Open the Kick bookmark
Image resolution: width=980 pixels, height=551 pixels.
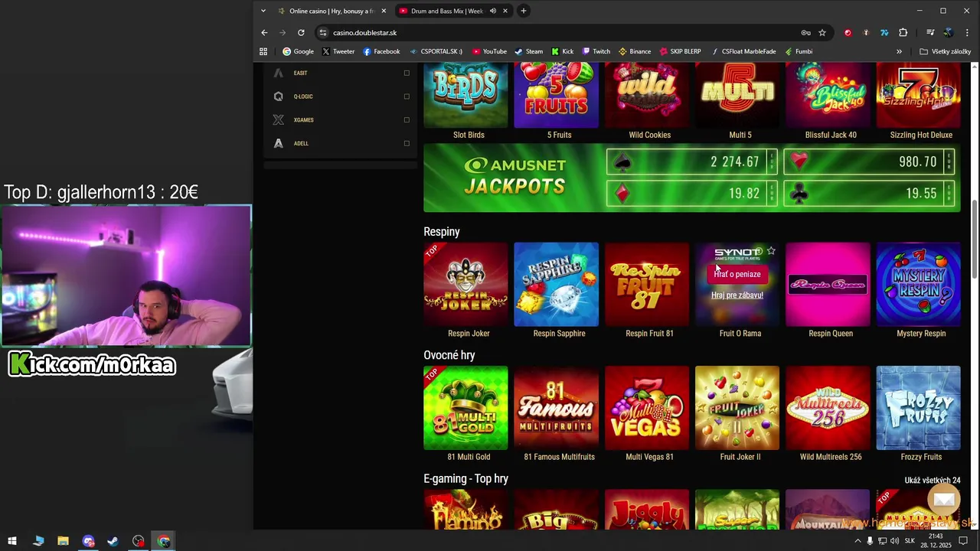click(562, 51)
